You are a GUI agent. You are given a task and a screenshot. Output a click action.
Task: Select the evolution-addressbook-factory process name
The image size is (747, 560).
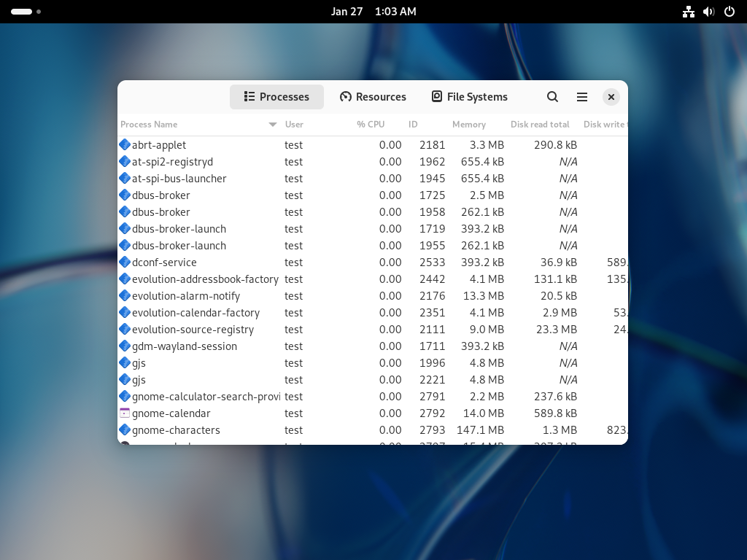point(205,279)
